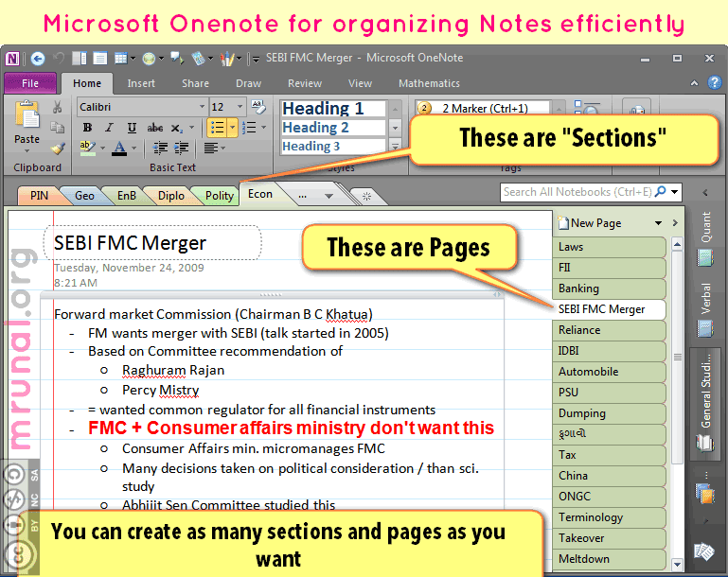Image resolution: width=728 pixels, height=577 pixels.
Task: Click the pens and markers icon in quick access toolbar
Action: pos(226,59)
